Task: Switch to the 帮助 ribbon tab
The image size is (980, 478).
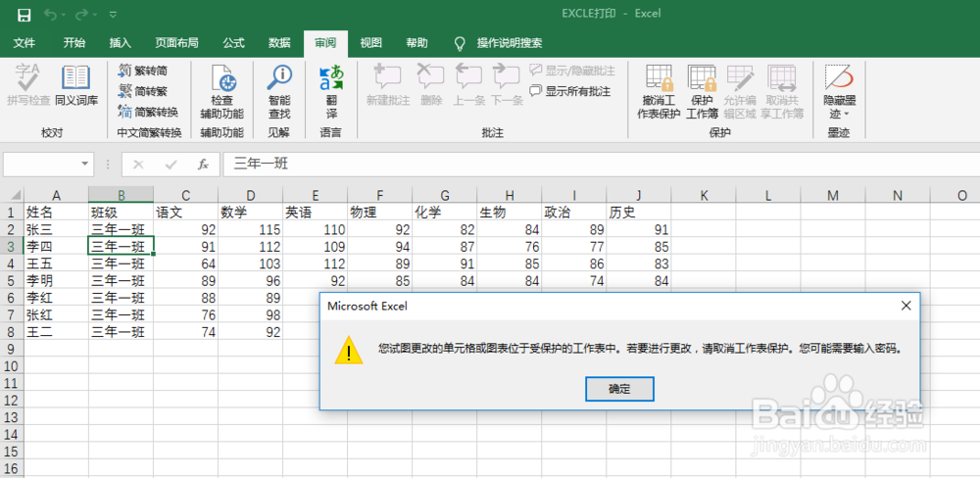Action: (416, 43)
